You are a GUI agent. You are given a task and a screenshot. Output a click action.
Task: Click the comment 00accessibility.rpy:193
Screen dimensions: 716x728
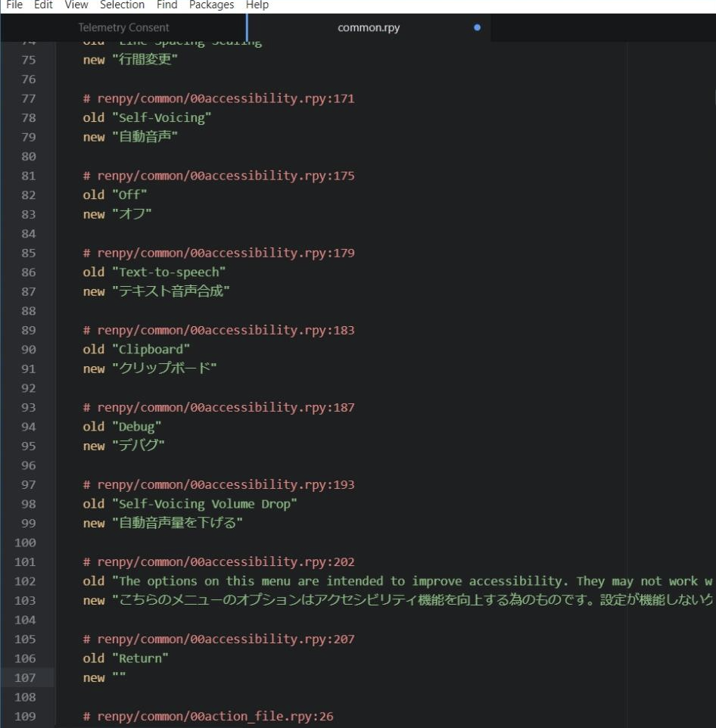[219, 485]
